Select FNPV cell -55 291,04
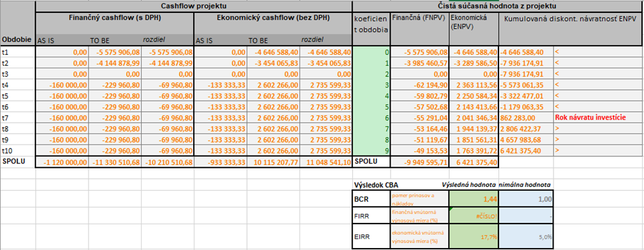644x250 pixels. pos(419,118)
